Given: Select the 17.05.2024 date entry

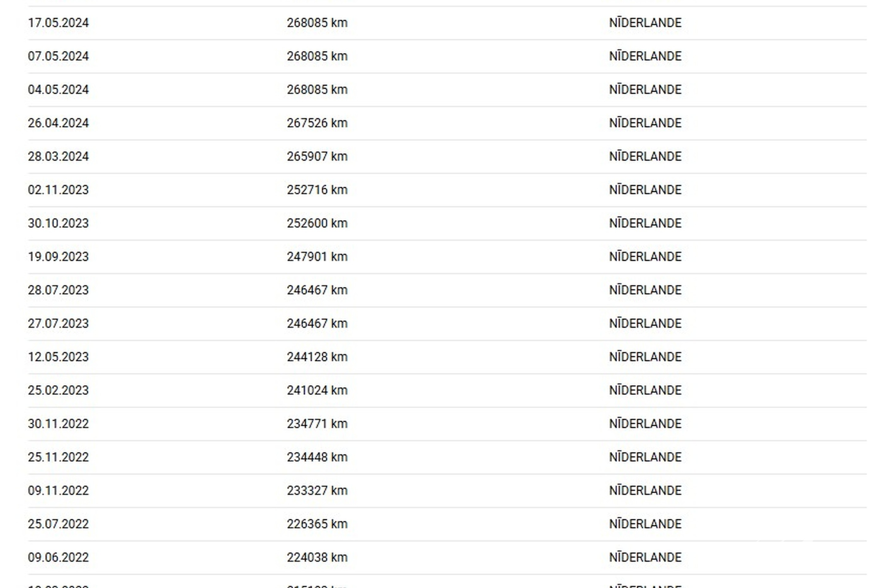Looking at the screenshot, I should coord(58,23).
